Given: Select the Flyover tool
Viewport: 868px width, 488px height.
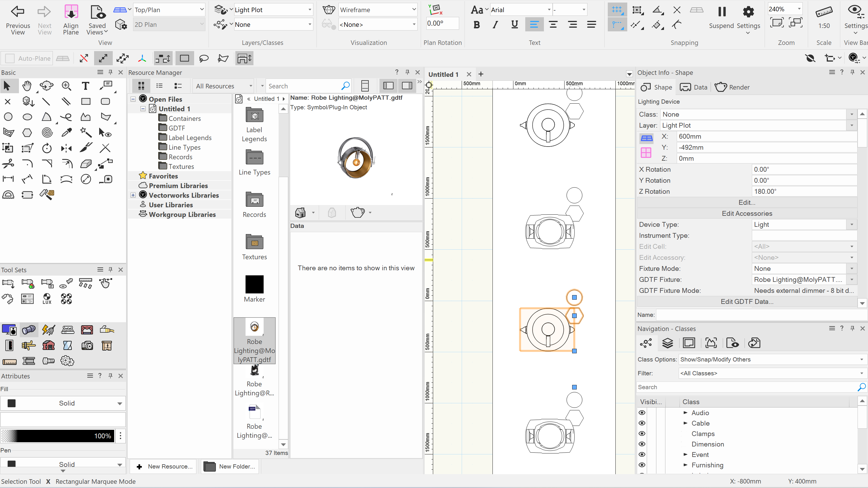Looking at the screenshot, I should point(47,86).
